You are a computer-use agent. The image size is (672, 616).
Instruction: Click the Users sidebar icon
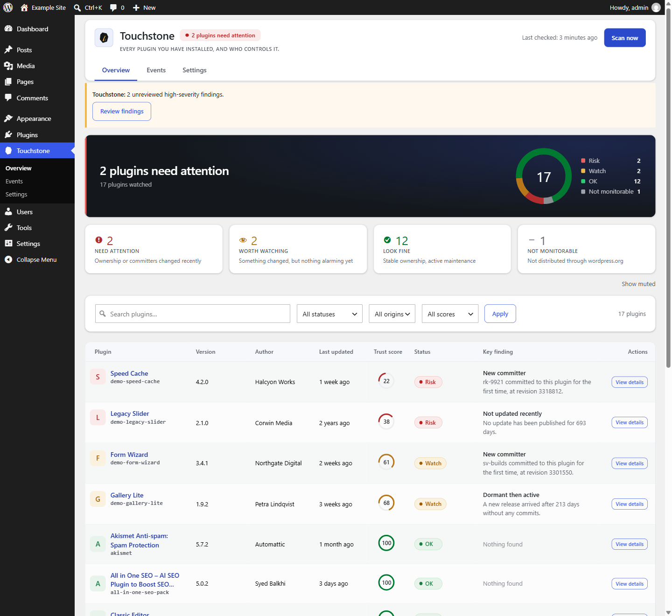click(x=8, y=211)
